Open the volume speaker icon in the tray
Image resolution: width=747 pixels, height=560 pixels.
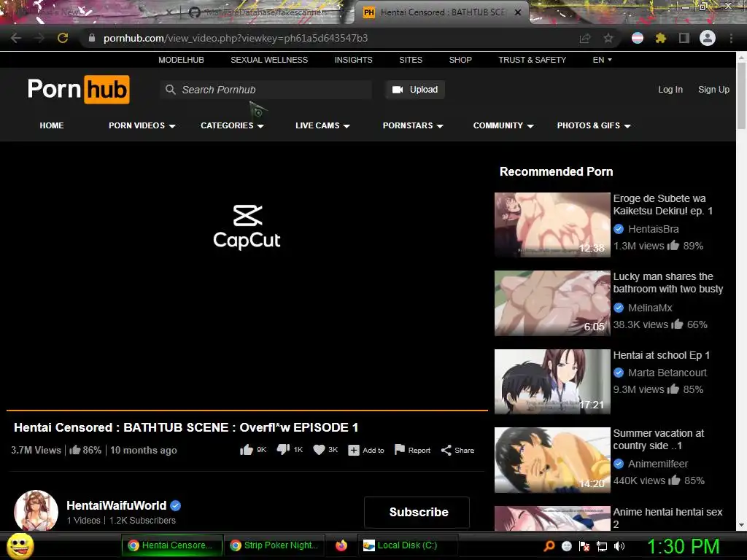click(x=619, y=547)
